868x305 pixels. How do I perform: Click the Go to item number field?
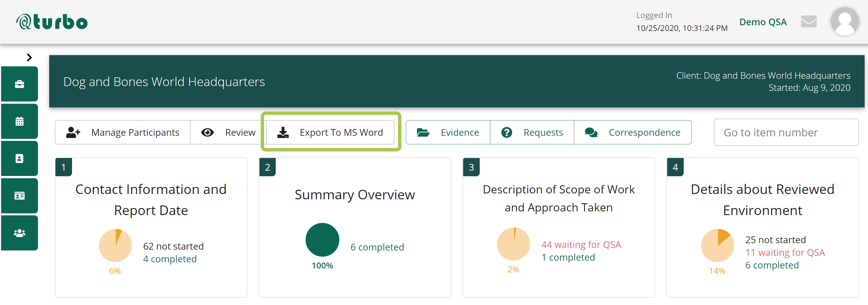pos(786,132)
